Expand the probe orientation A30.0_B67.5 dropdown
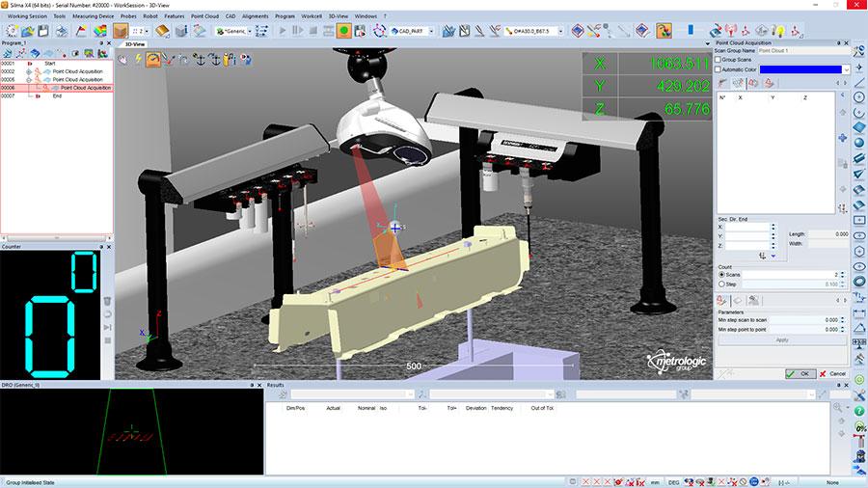The width and height of the screenshot is (868, 488). [563, 31]
